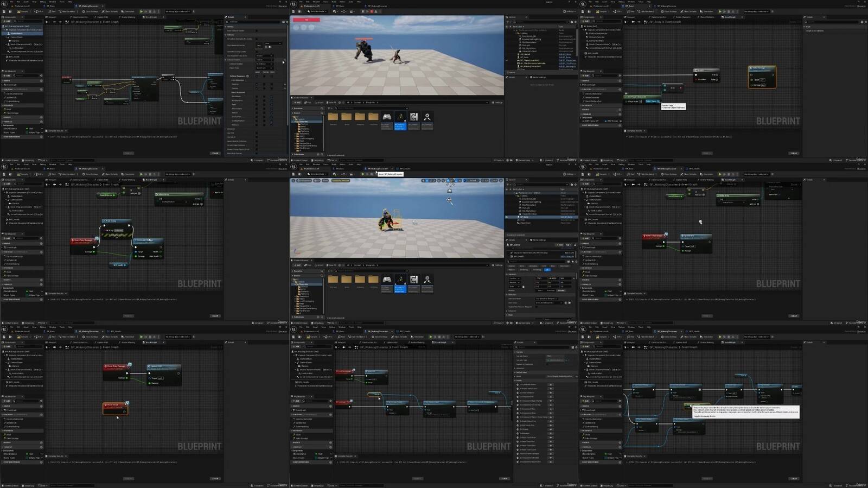The width and height of the screenshot is (868, 488).
Task: Click Add in the gameplay frame content browser
Action: click(297, 103)
